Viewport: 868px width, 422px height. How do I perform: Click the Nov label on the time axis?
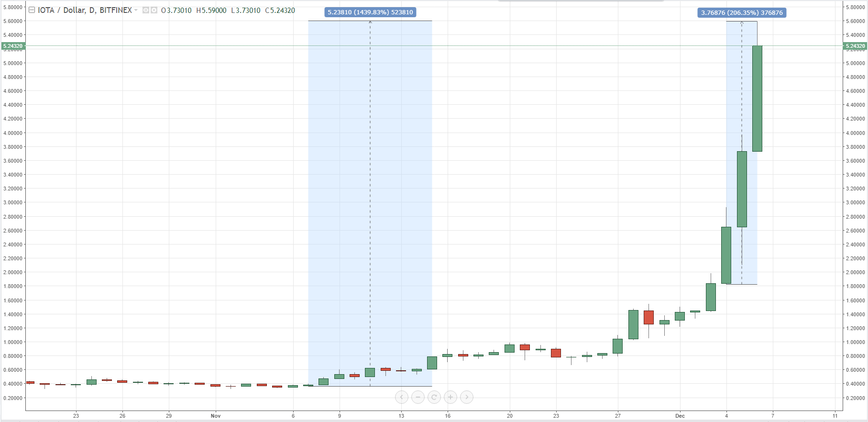click(x=216, y=416)
